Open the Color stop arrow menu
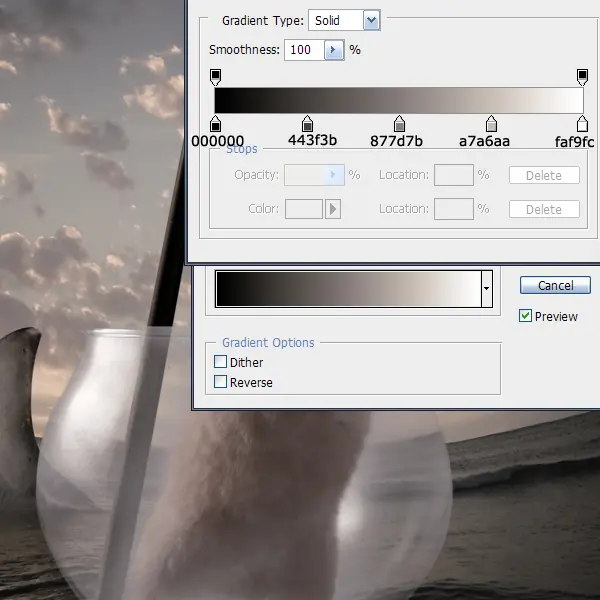600x600 pixels. point(333,209)
